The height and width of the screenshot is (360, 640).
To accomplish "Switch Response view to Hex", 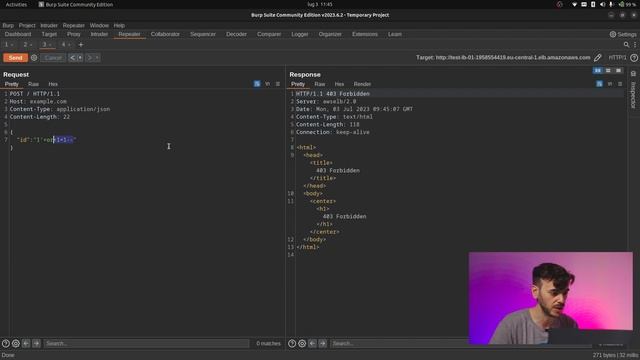I will 339,84.
